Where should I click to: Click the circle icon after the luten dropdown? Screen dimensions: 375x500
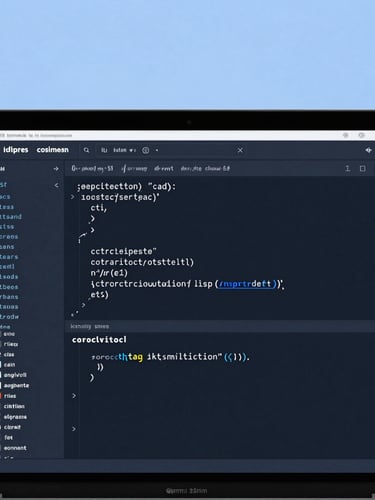(x=146, y=150)
